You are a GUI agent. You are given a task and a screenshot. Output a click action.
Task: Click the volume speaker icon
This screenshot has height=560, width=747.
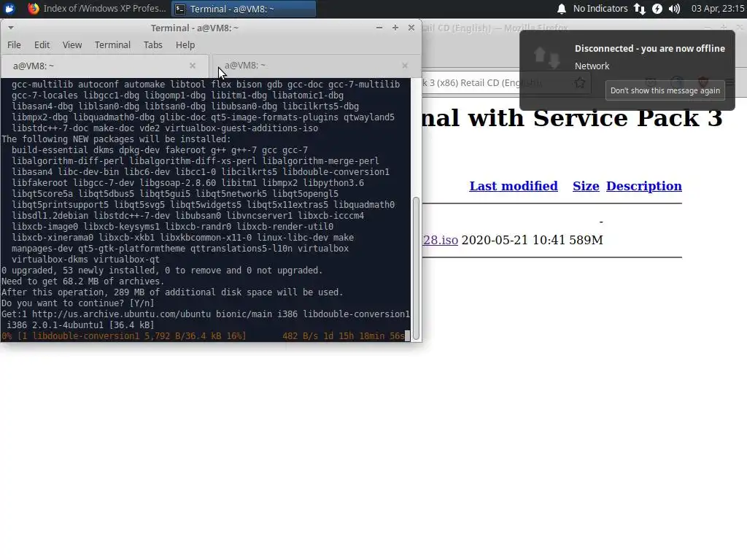click(x=674, y=9)
